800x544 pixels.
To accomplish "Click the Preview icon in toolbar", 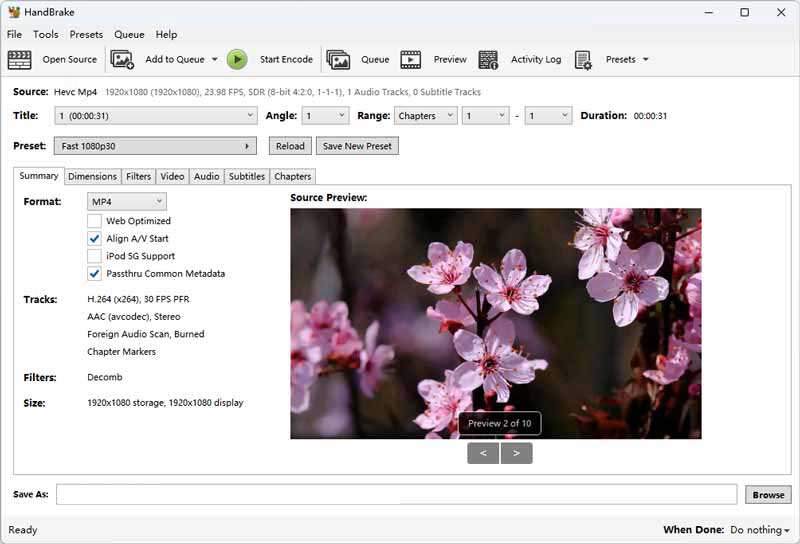I will point(411,60).
